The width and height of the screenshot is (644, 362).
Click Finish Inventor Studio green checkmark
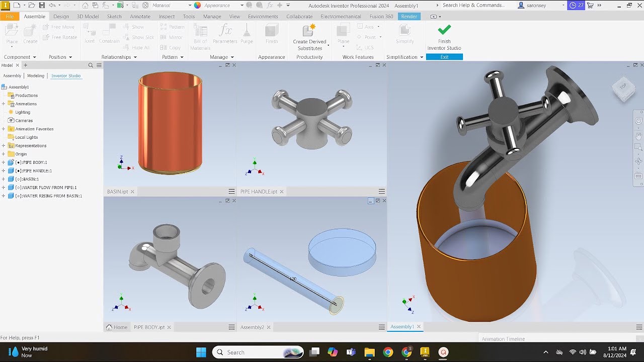[x=444, y=30]
